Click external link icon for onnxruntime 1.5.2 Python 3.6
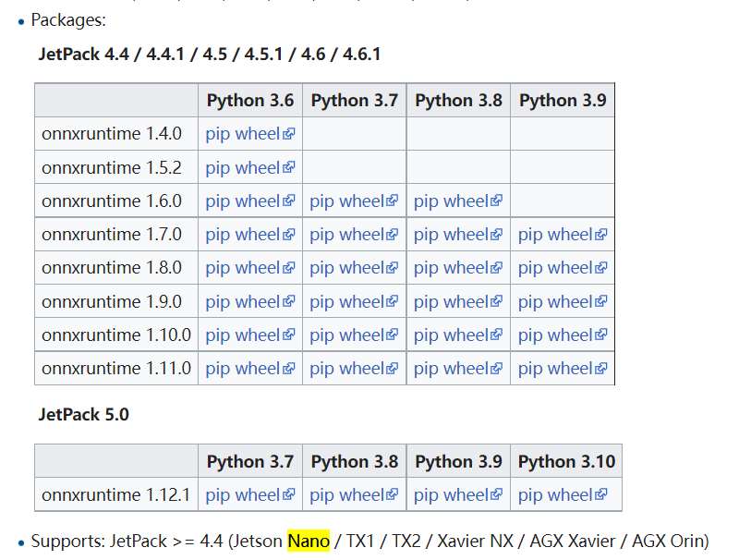Image resolution: width=751 pixels, height=560 pixels. click(289, 168)
